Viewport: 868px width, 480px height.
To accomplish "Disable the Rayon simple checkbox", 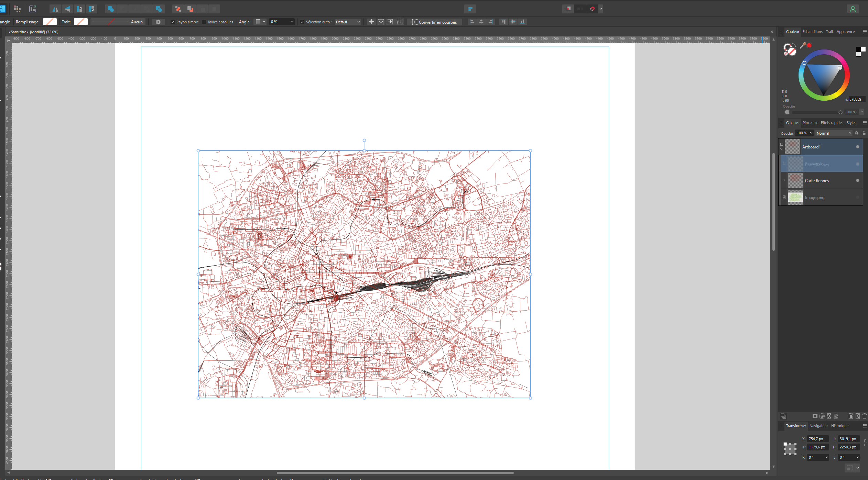I will point(173,22).
